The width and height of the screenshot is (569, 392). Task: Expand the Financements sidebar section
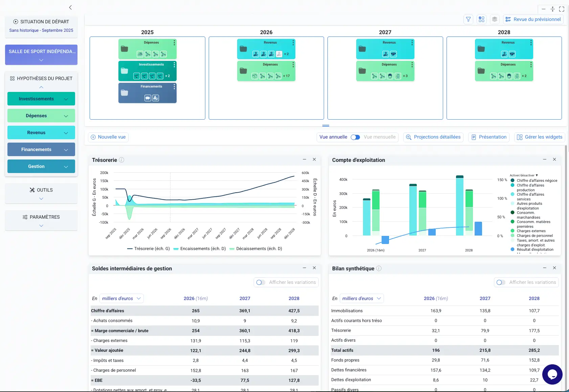[41, 150]
